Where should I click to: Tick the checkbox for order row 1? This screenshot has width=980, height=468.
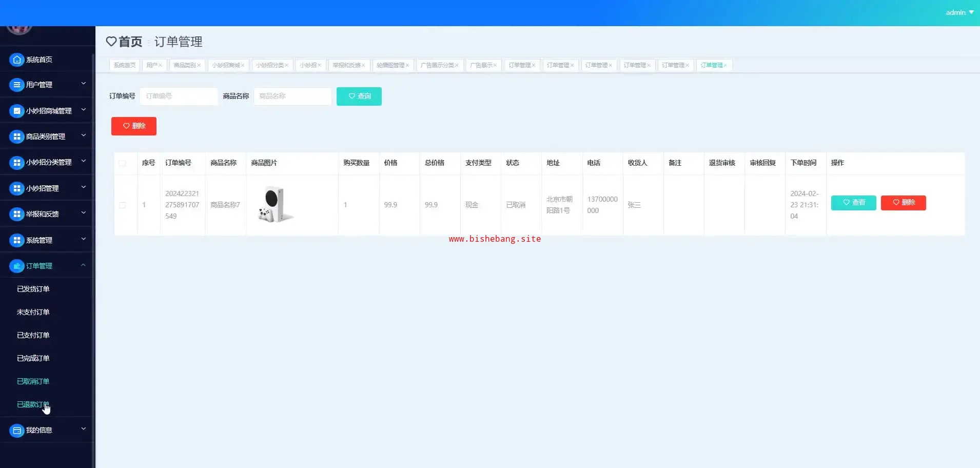(x=122, y=205)
